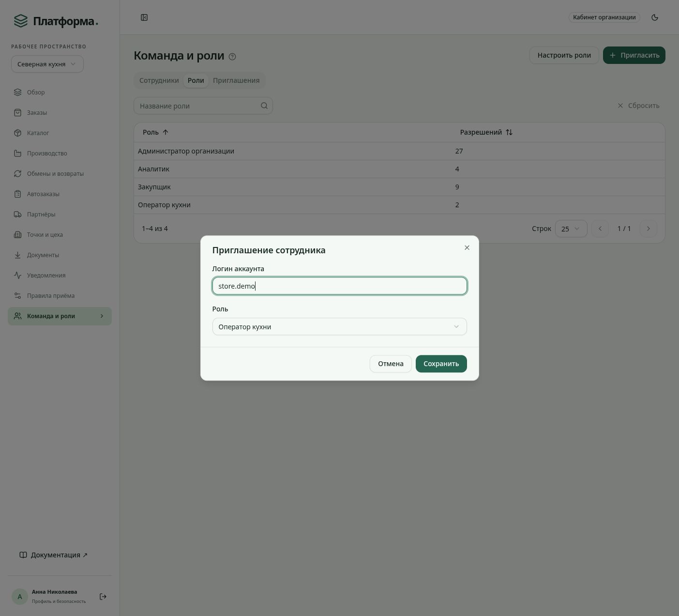Click the help icon beside Команда и роли
679x616 pixels.
[232, 57]
